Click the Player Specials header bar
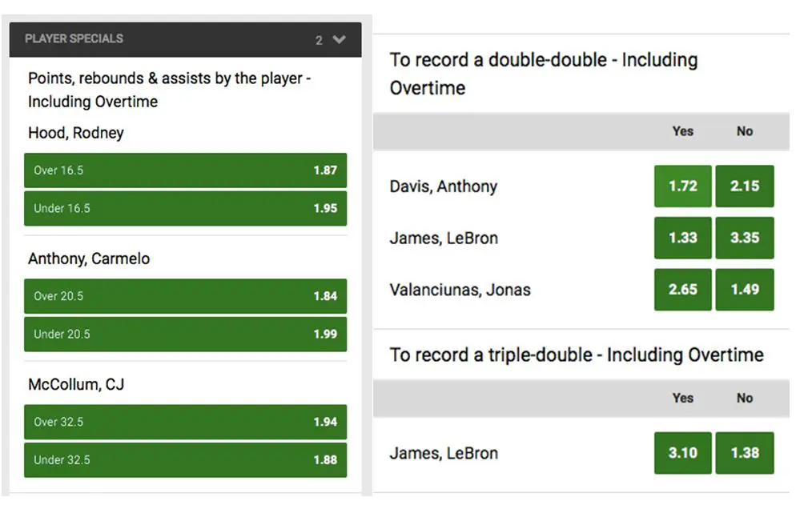This screenshot has width=812, height=513. pos(186,39)
